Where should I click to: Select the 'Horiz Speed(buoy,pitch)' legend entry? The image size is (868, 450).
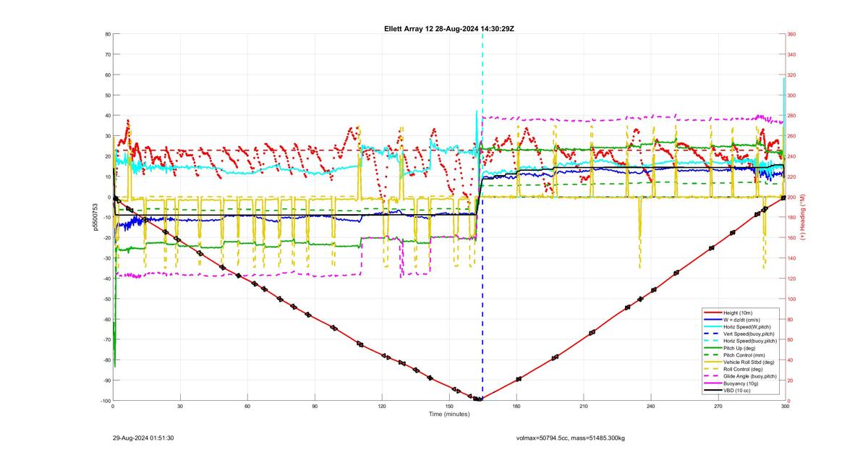(750, 341)
